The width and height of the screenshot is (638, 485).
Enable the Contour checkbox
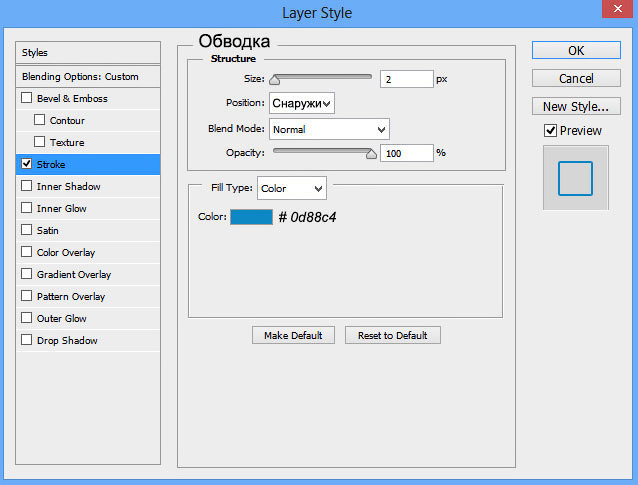pyautogui.click(x=39, y=120)
